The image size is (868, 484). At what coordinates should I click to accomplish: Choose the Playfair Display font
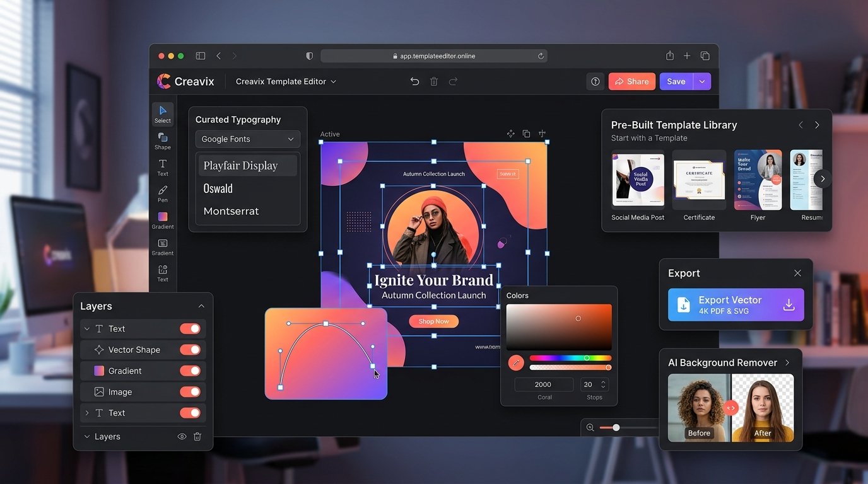(x=248, y=166)
